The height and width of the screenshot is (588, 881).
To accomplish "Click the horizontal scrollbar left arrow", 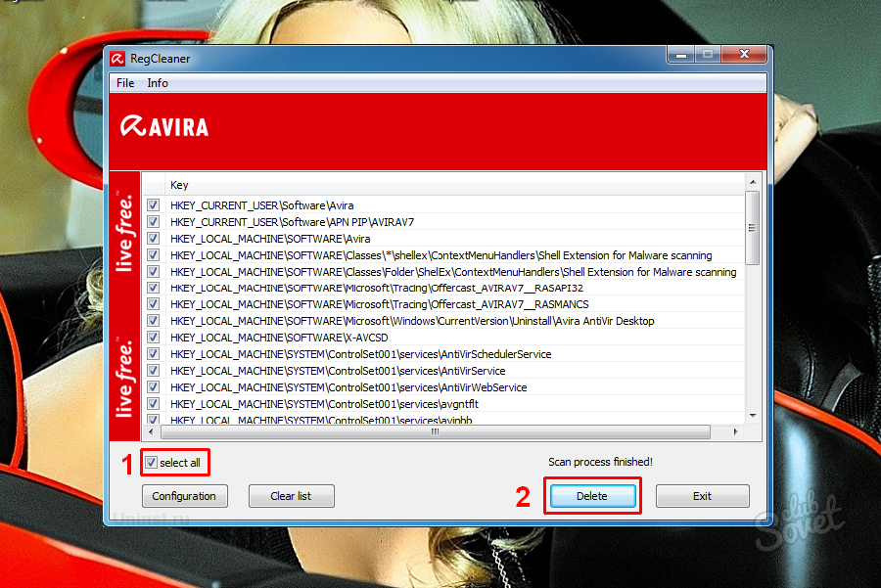I will pyautogui.click(x=151, y=431).
